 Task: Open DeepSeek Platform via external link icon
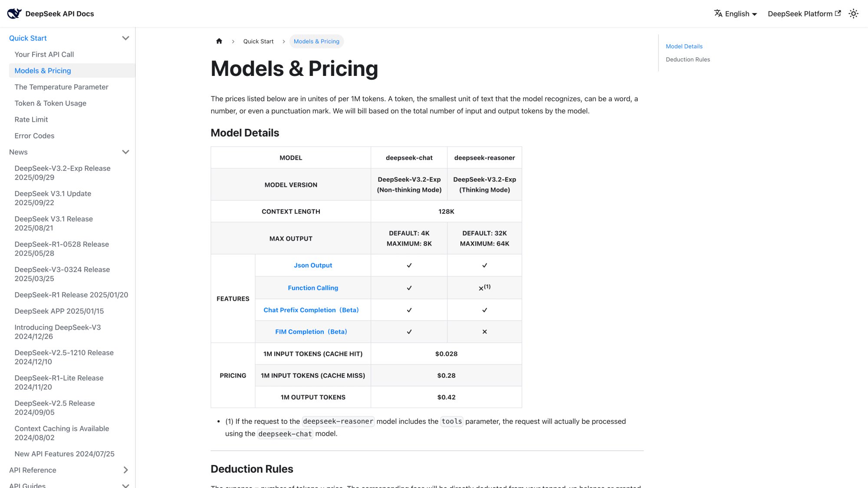(838, 13)
